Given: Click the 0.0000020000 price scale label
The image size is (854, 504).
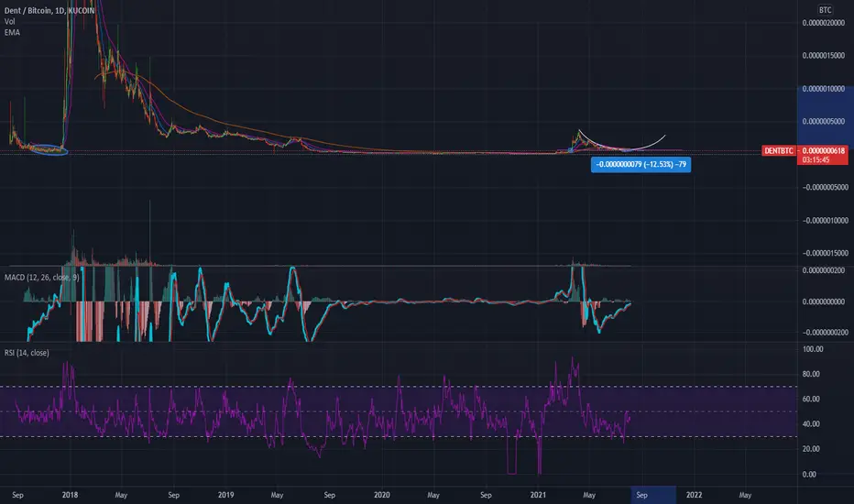Looking at the screenshot, I should pos(824,22).
